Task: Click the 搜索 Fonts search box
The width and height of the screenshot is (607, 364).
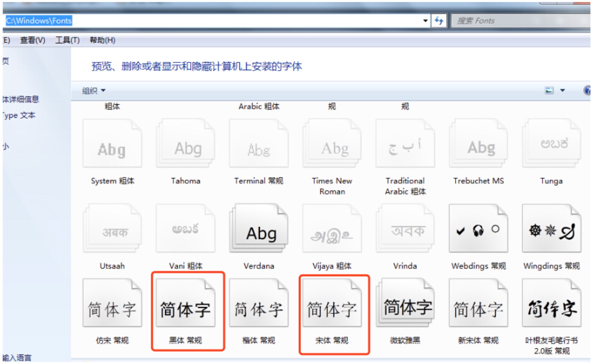Action: click(x=521, y=21)
